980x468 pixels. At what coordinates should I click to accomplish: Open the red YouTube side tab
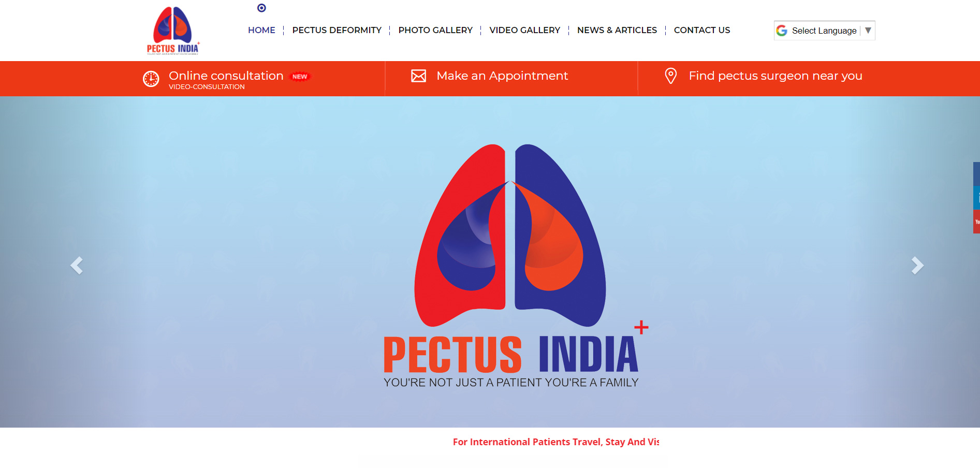coord(976,222)
